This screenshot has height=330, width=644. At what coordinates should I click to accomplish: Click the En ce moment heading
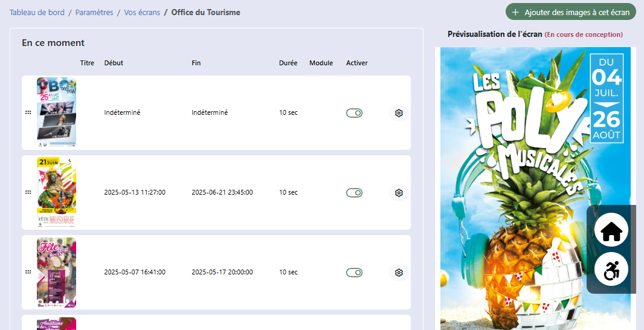click(x=53, y=43)
